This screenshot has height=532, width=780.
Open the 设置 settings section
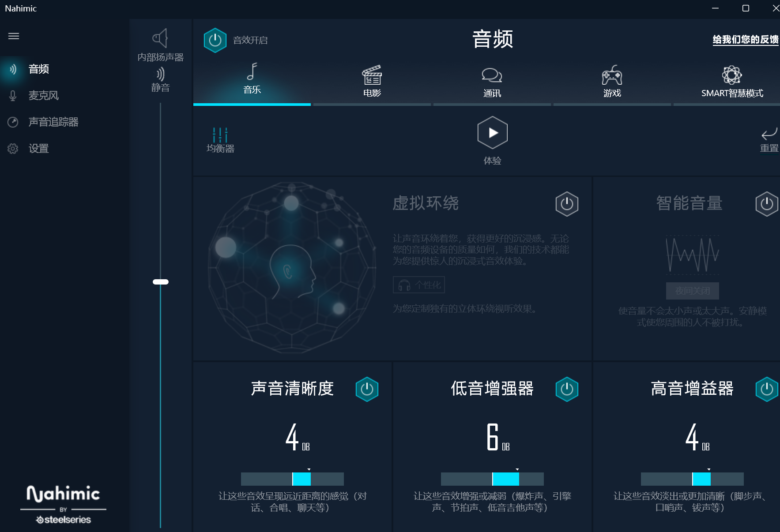coord(38,149)
